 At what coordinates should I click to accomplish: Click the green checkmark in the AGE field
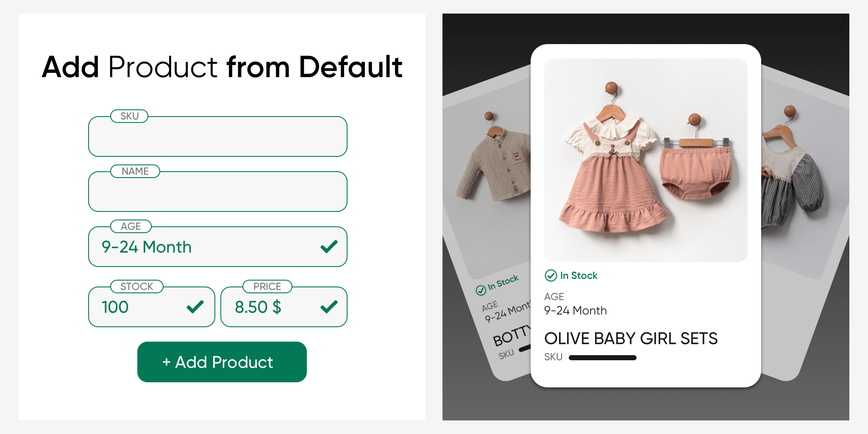tap(329, 247)
